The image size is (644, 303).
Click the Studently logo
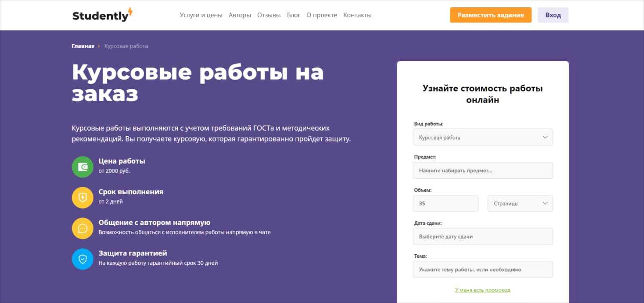pyautogui.click(x=102, y=15)
